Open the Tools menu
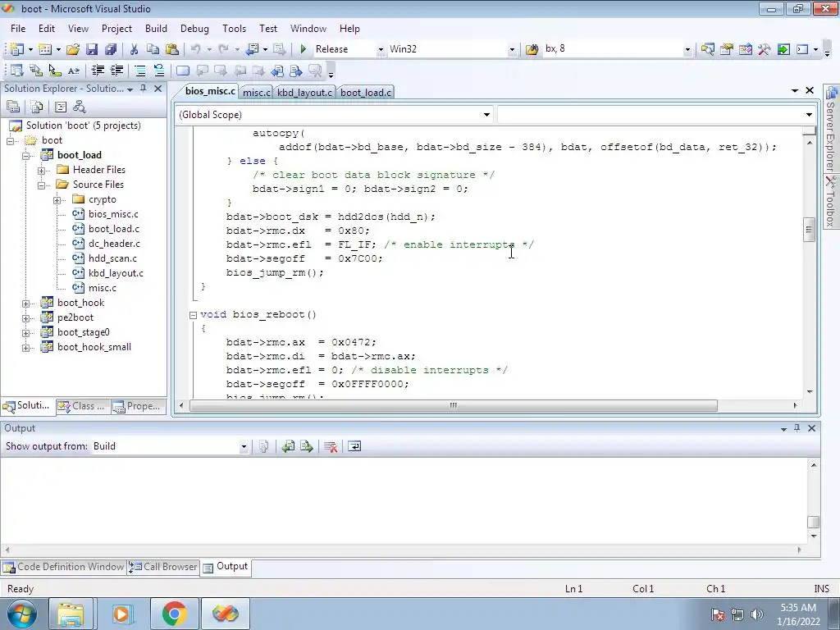Image resolution: width=840 pixels, height=630 pixels. [234, 29]
